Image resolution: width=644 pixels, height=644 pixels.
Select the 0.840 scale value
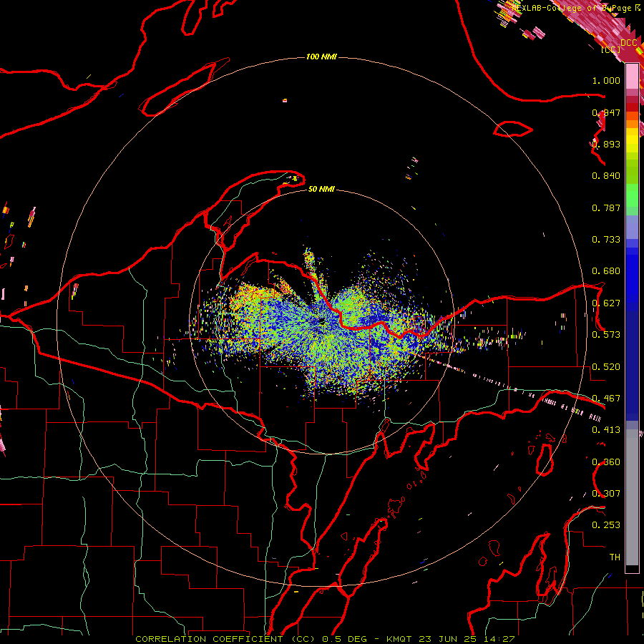(606, 176)
